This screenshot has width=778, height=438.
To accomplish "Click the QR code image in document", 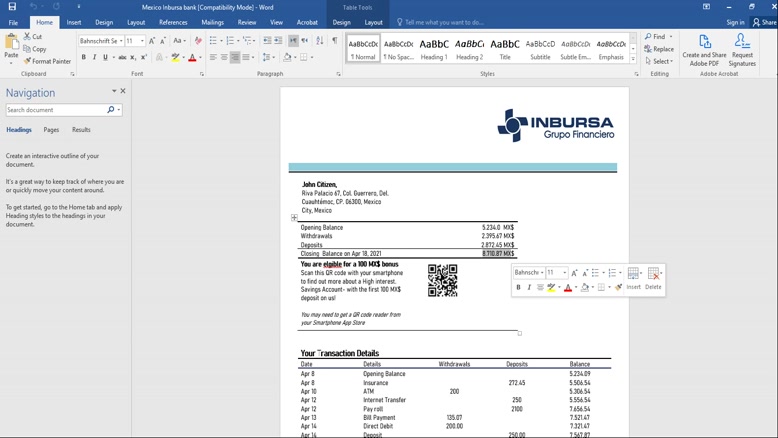I will coord(443,280).
